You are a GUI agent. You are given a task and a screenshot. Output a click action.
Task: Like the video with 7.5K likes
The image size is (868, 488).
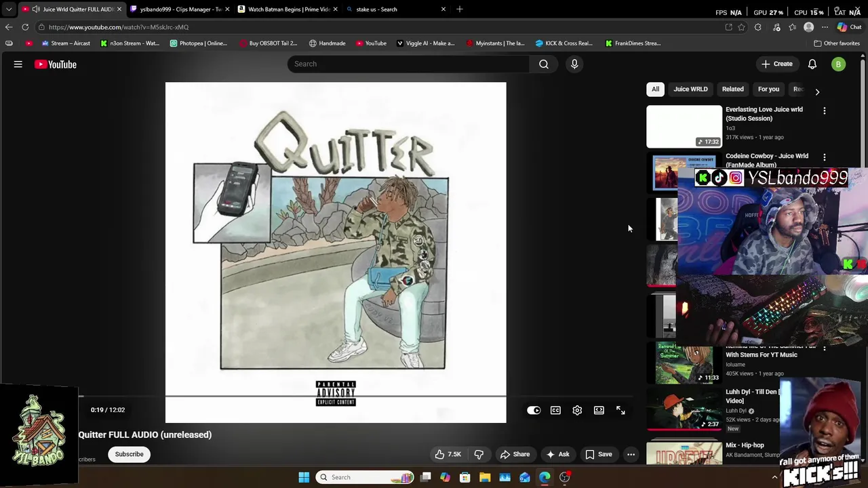click(x=448, y=454)
